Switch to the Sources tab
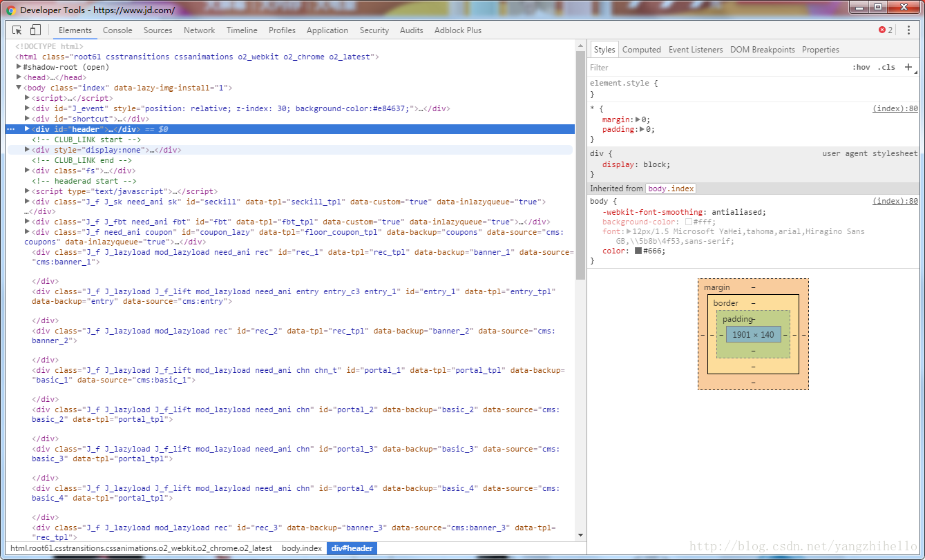925x560 pixels. 158,30
